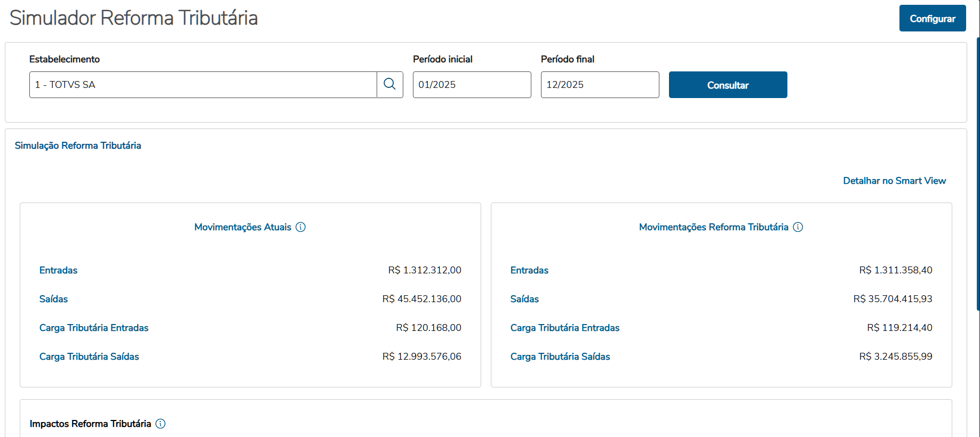
Task: Click Carga Tributária Entradas in Reforma Tributária card
Action: tap(565, 328)
